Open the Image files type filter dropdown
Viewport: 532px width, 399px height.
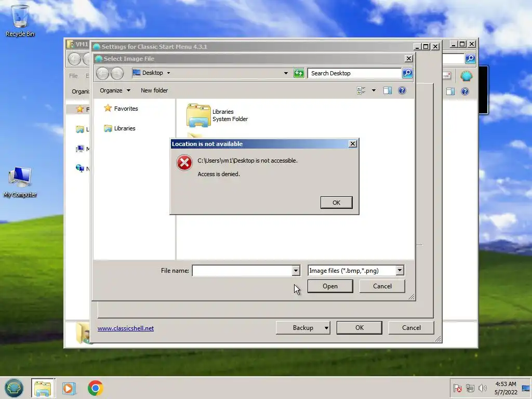pos(400,270)
